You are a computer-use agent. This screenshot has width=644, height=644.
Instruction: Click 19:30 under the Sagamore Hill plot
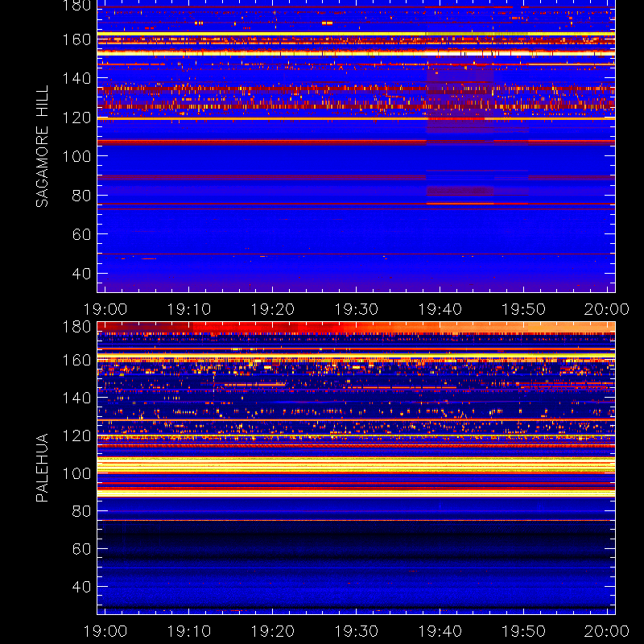point(356,309)
